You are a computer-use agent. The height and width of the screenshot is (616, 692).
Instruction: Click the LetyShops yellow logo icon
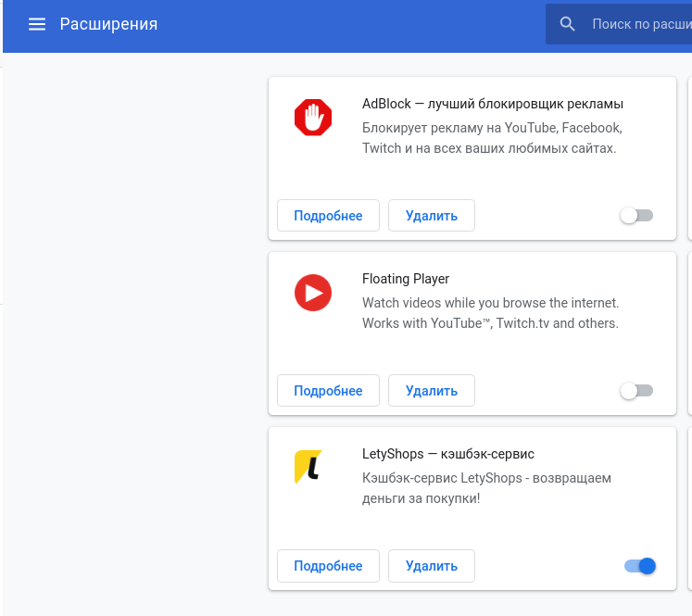coord(308,467)
